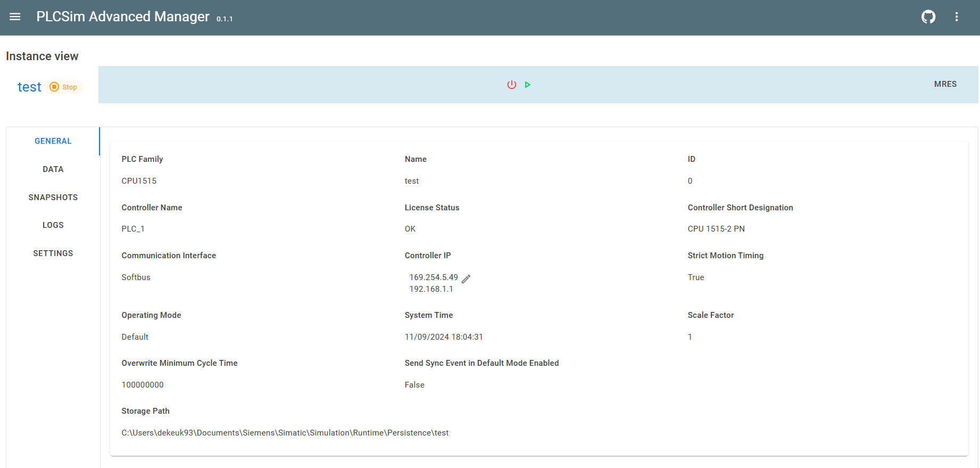Click the red power off icon
This screenshot has width=980, height=468.
coord(512,85)
